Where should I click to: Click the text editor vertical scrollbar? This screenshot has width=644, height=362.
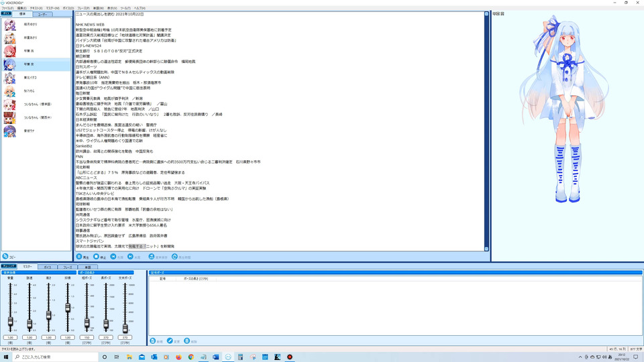point(487,131)
